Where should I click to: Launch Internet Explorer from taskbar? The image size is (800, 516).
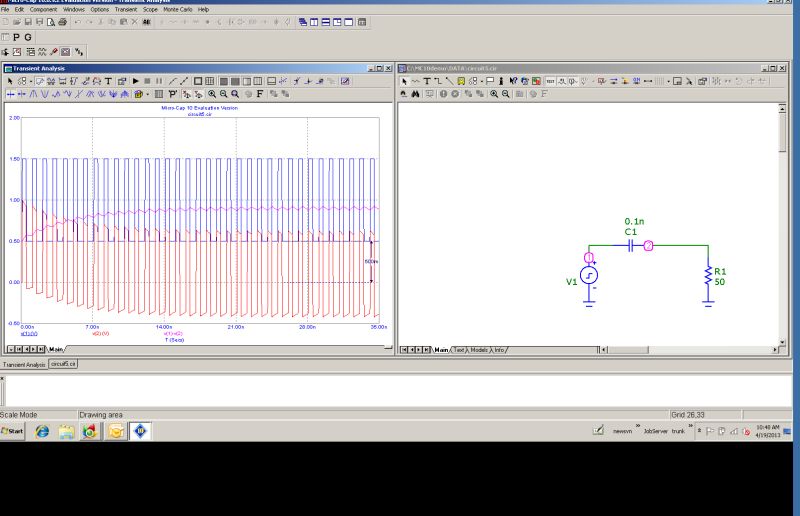pyautogui.click(x=42, y=432)
